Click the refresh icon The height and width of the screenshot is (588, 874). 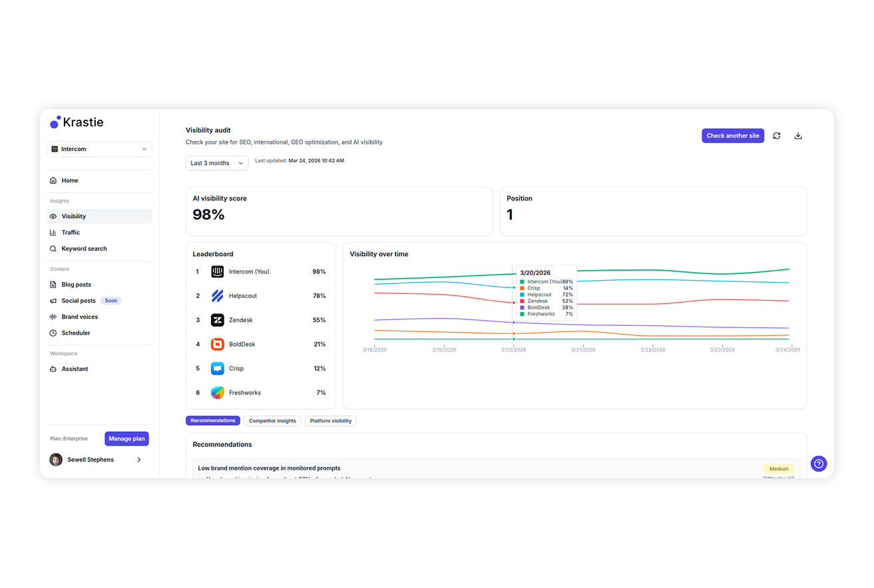point(776,136)
